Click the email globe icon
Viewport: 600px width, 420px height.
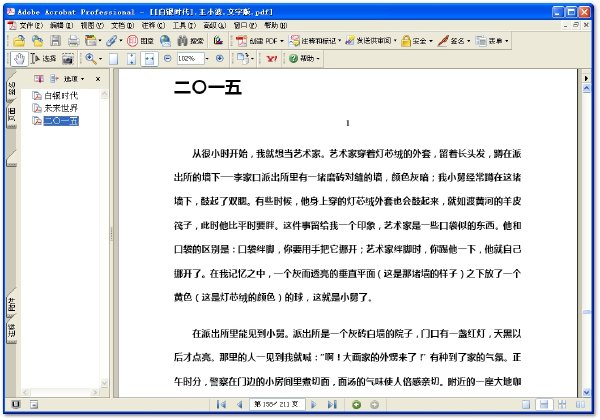point(165,41)
